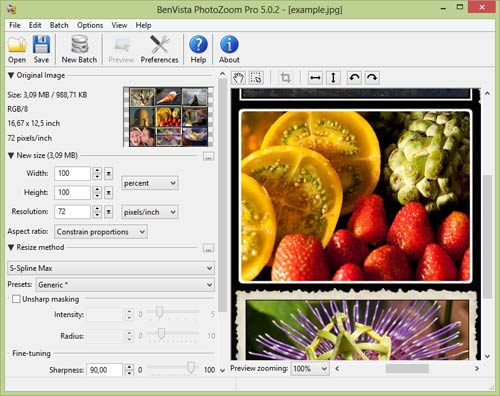The width and height of the screenshot is (500, 396).
Task: Click the Height input field
Action: pyautogui.click(x=72, y=193)
